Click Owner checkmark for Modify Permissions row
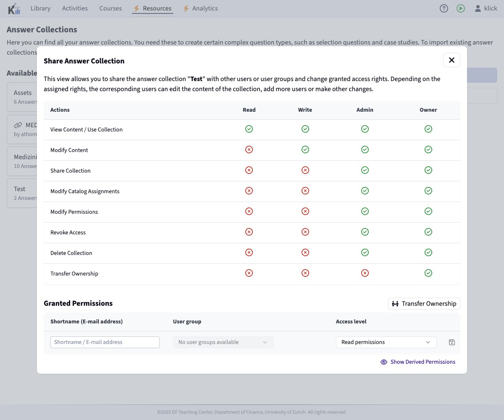 pyautogui.click(x=428, y=211)
